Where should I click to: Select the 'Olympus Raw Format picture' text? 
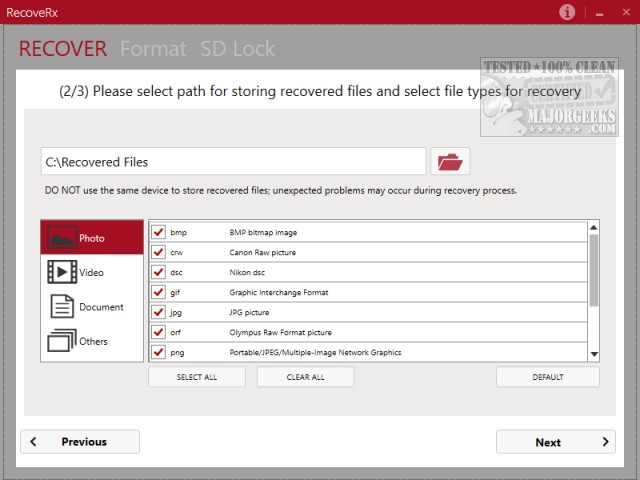tap(280, 332)
